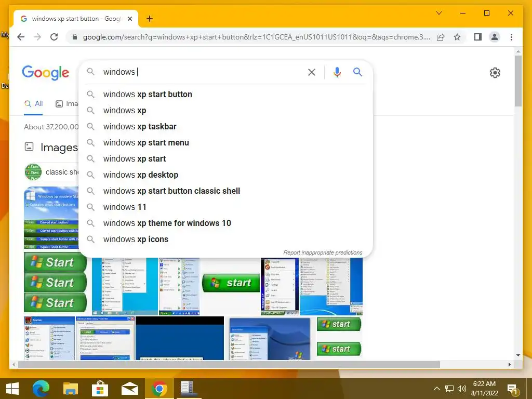This screenshot has width=532, height=399.
Task: Open the black and dark blue video thumbnail
Action: pyautogui.click(x=179, y=338)
